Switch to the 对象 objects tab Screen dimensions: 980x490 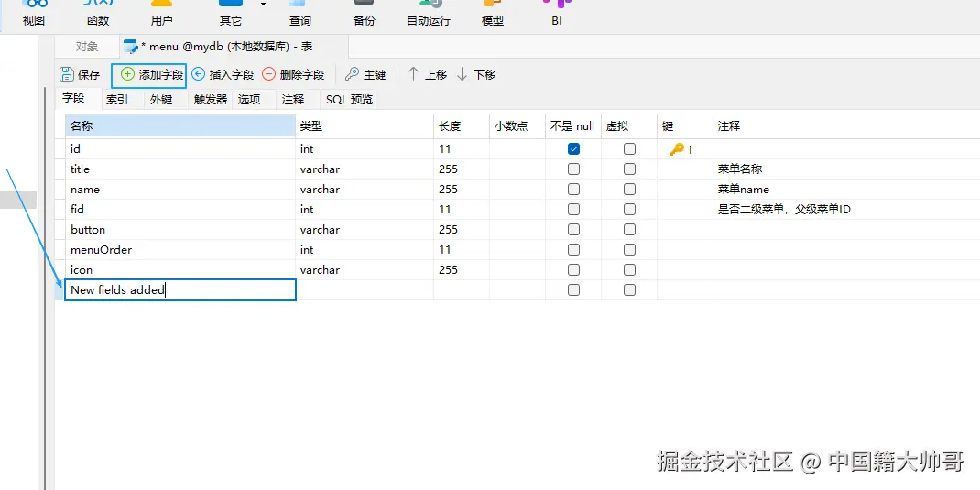click(x=87, y=47)
